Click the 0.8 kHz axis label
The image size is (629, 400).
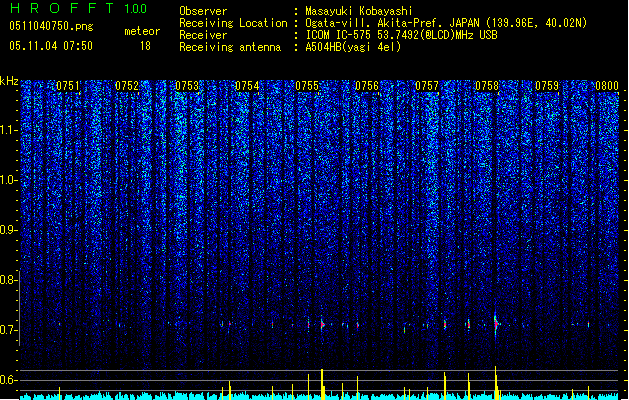[x=9, y=280]
